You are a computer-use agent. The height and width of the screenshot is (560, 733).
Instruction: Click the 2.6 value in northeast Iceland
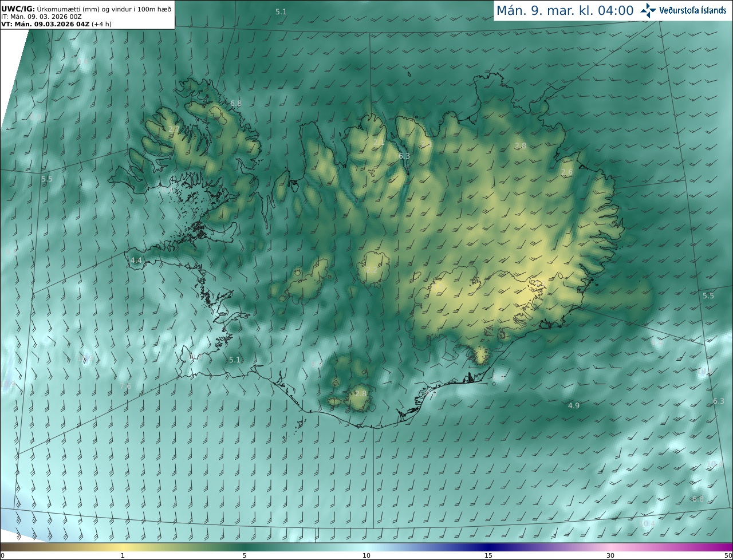coord(567,172)
